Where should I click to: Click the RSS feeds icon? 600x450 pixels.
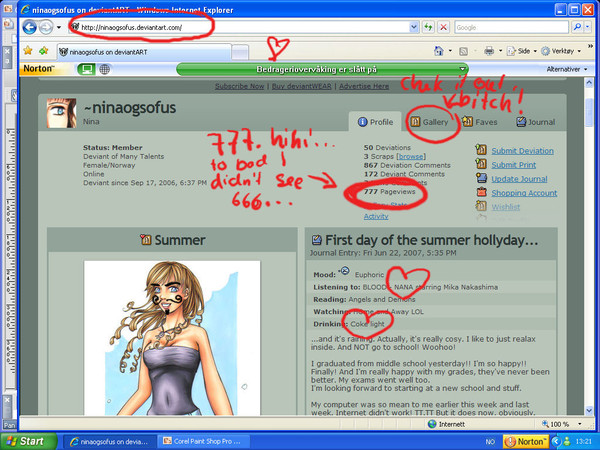pos(463,51)
